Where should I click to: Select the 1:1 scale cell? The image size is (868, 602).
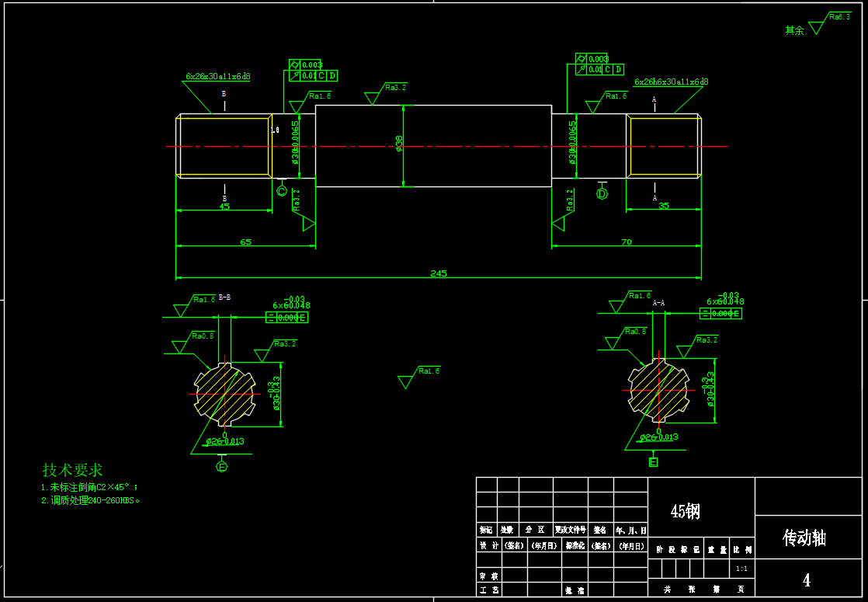(741, 569)
